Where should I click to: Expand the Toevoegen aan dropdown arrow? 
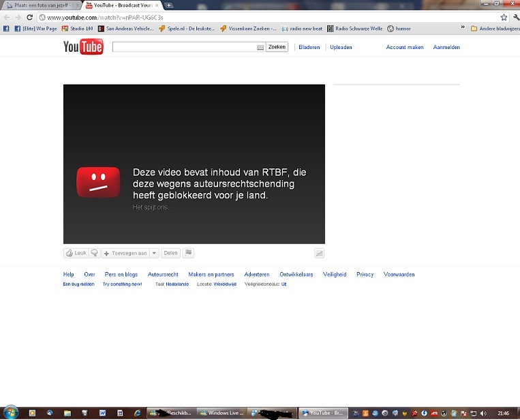click(x=155, y=253)
